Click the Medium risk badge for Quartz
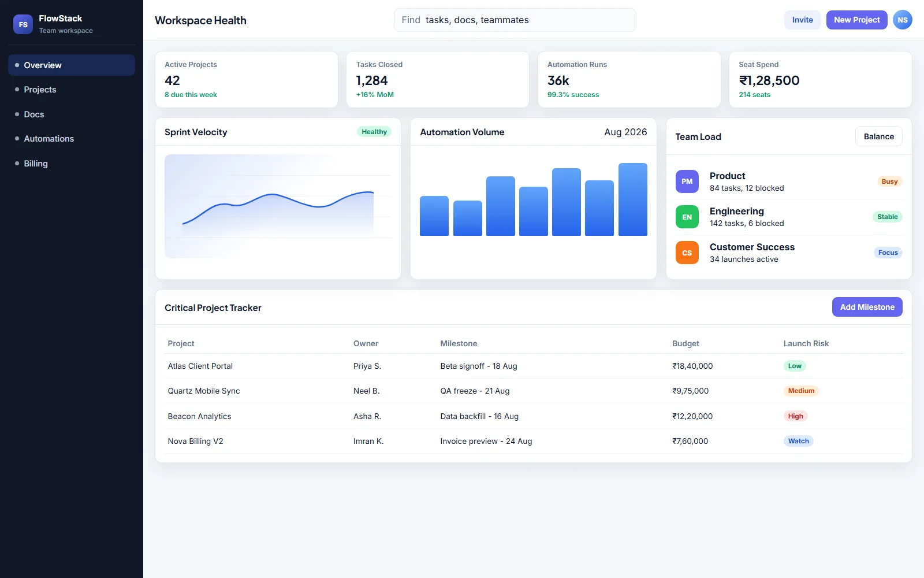The width and height of the screenshot is (924, 578). tap(801, 391)
